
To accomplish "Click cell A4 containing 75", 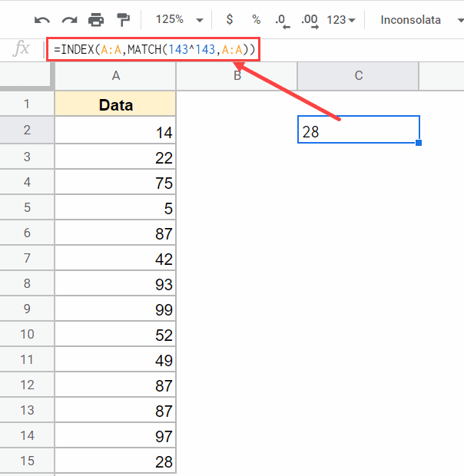I will point(115,182).
